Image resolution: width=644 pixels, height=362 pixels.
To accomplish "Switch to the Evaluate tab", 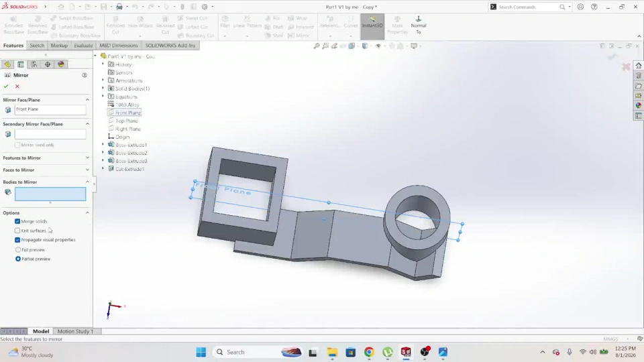I will pos(83,46).
